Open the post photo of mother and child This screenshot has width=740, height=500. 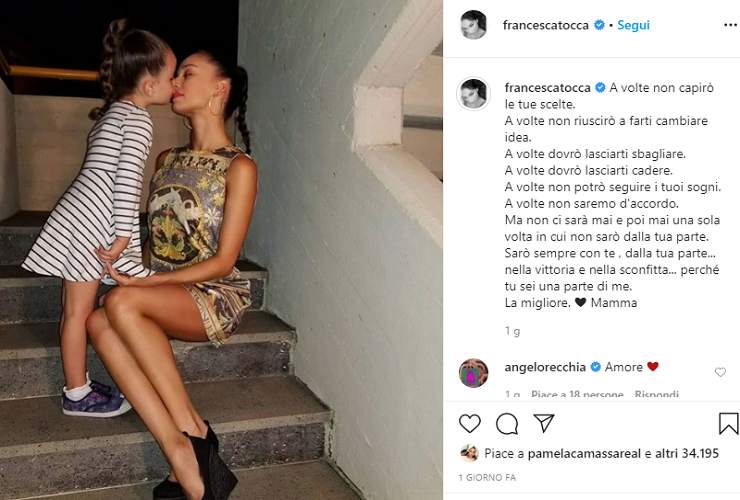[x=221, y=250]
